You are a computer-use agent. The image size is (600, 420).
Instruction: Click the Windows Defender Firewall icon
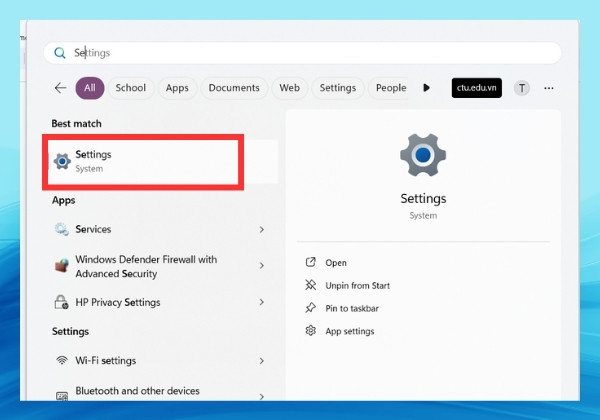(x=62, y=265)
